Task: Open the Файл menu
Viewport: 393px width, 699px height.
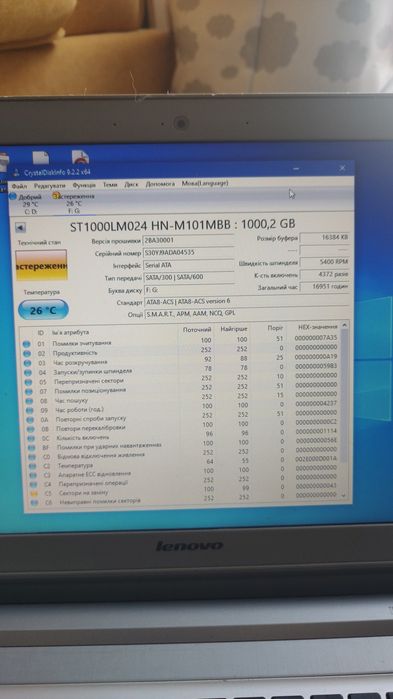Action: (x=19, y=186)
